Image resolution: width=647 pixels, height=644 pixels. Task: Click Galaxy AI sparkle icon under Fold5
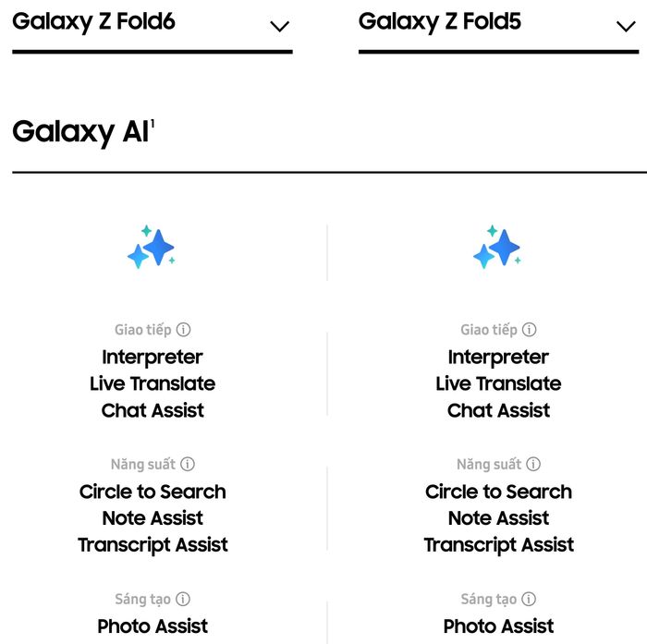click(497, 247)
